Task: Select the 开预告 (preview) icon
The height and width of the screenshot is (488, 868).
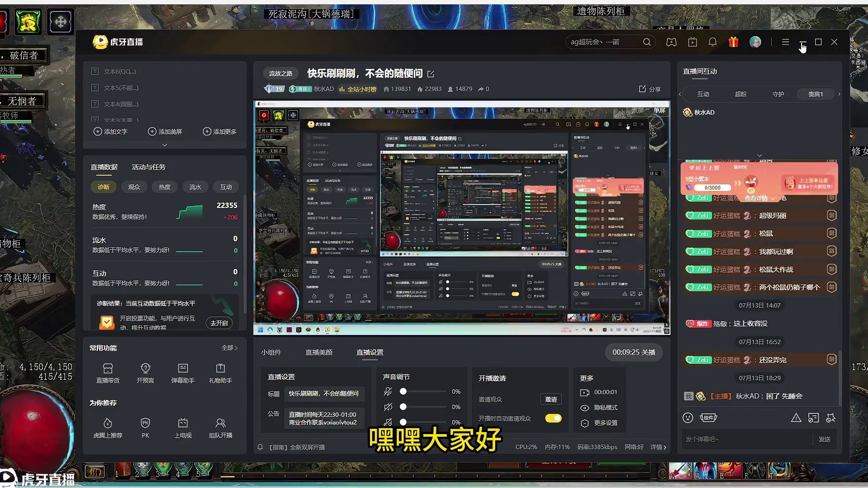Action: tap(145, 373)
